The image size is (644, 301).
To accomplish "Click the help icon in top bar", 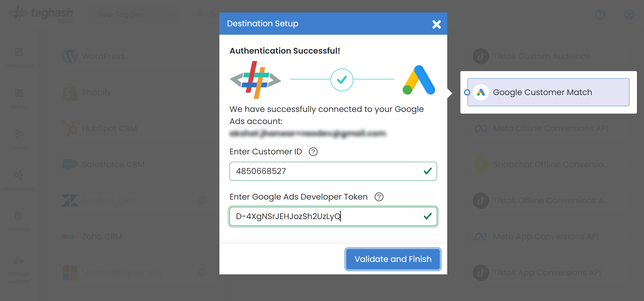I will point(600,14).
